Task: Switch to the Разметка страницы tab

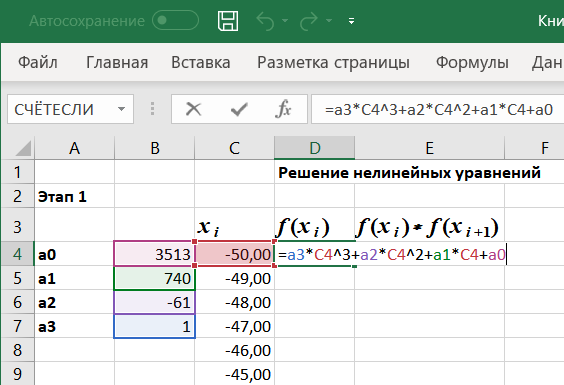Action: (x=333, y=62)
